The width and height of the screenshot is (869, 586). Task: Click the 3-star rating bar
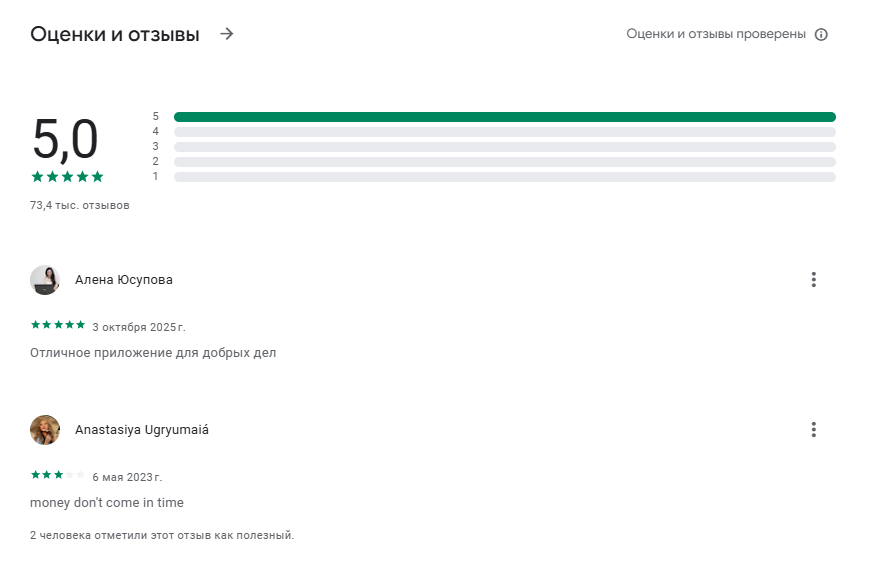click(504, 147)
